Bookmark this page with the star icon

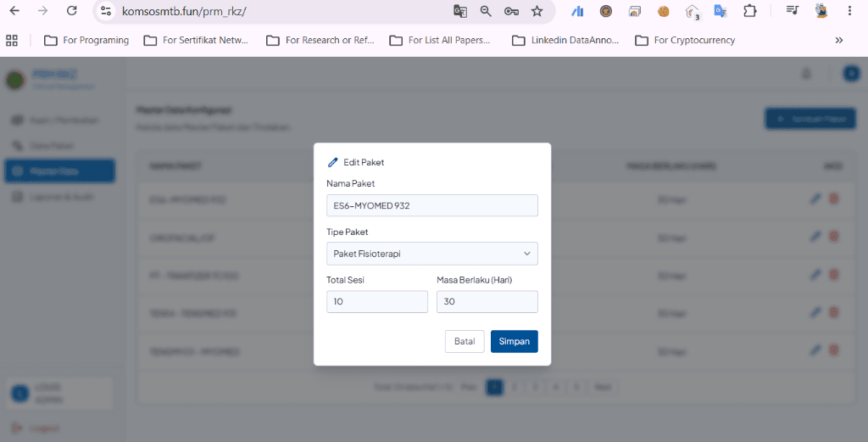(537, 11)
